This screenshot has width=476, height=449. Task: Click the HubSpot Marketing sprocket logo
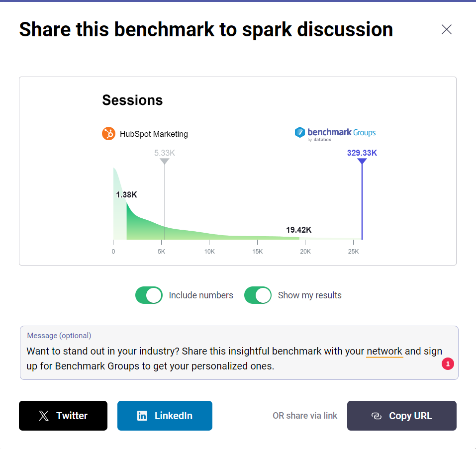tap(108, 134)
